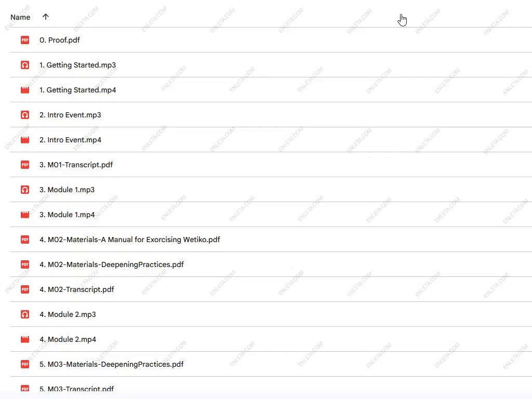The image size is (532, 399).
Task: Toggle sort direction with the arrow
Action: click(x=46, y=17)
